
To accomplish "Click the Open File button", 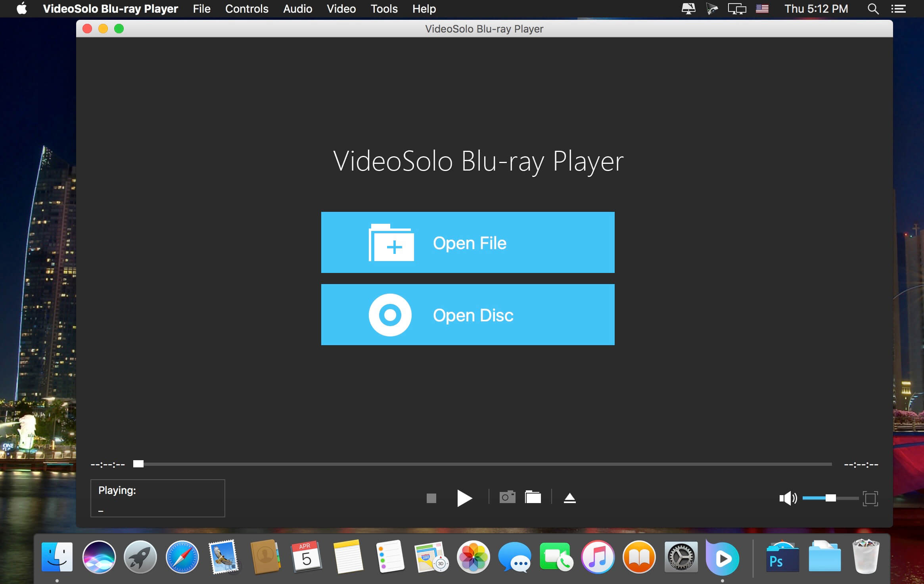I will click(x=468, y=242).
